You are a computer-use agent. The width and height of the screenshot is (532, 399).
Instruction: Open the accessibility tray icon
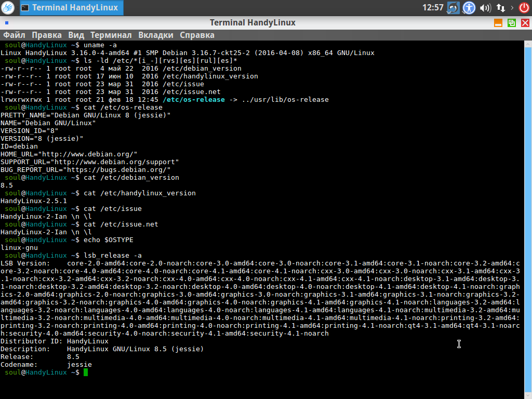tap(469, 7)
